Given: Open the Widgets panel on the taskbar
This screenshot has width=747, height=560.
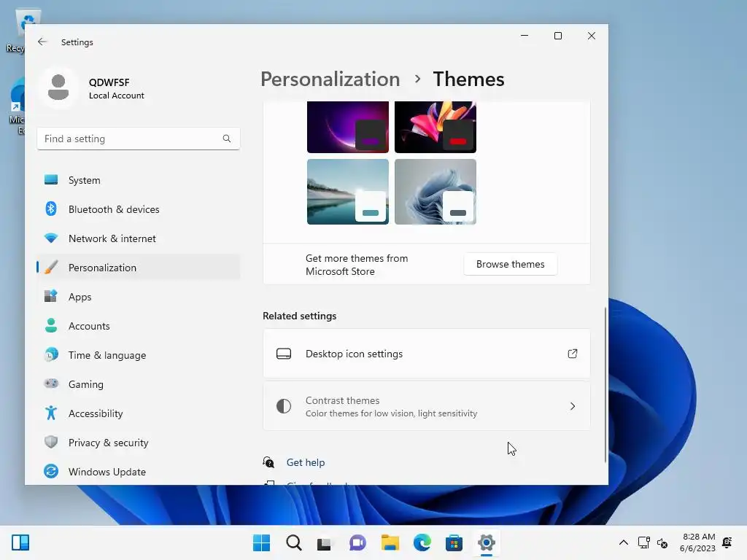Looking at the screenshot, I should [x=20, y=542].
